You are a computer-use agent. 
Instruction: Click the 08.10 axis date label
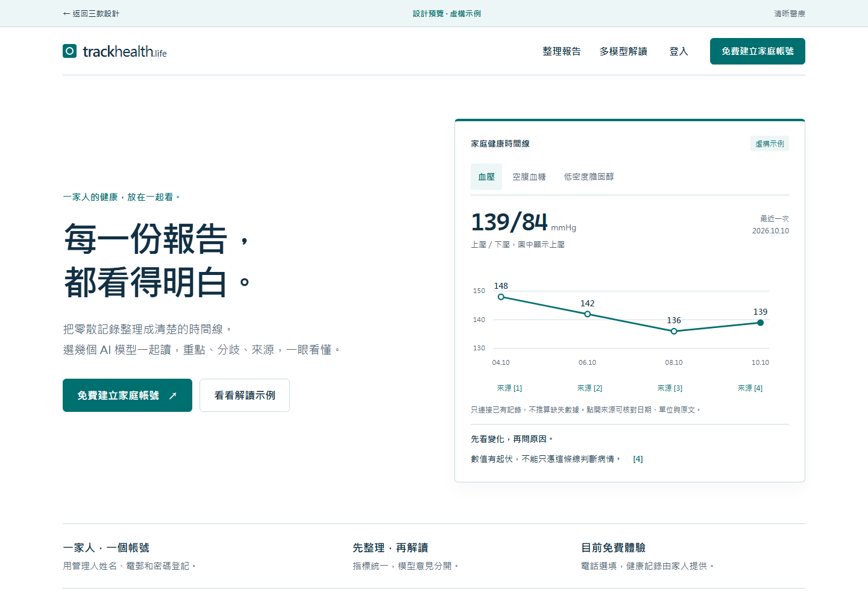pyautogui.click(x=674, y=362)
